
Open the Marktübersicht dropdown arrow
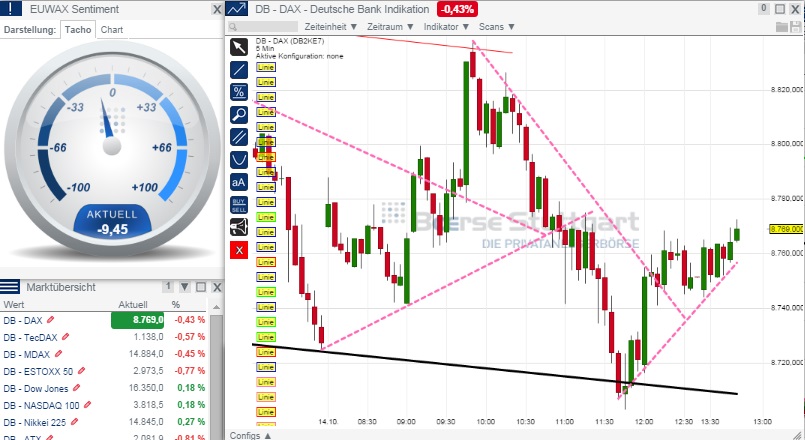click(184, 287)
